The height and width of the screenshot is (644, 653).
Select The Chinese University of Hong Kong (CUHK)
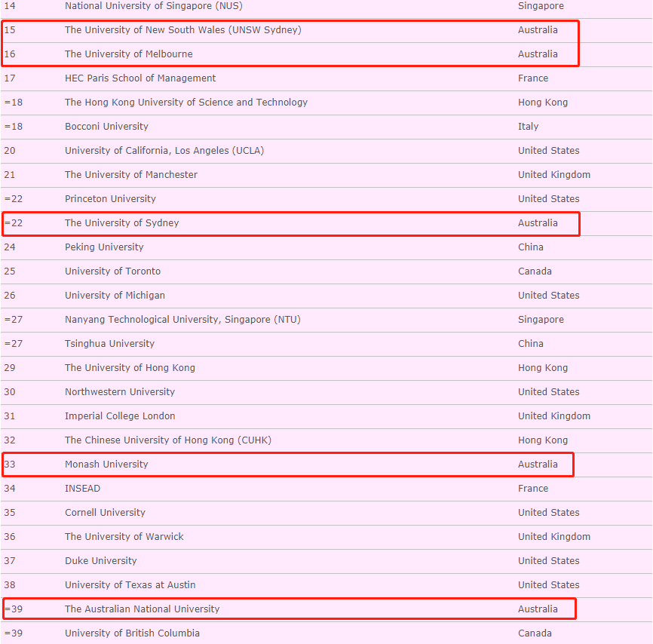tap(168, 440)
